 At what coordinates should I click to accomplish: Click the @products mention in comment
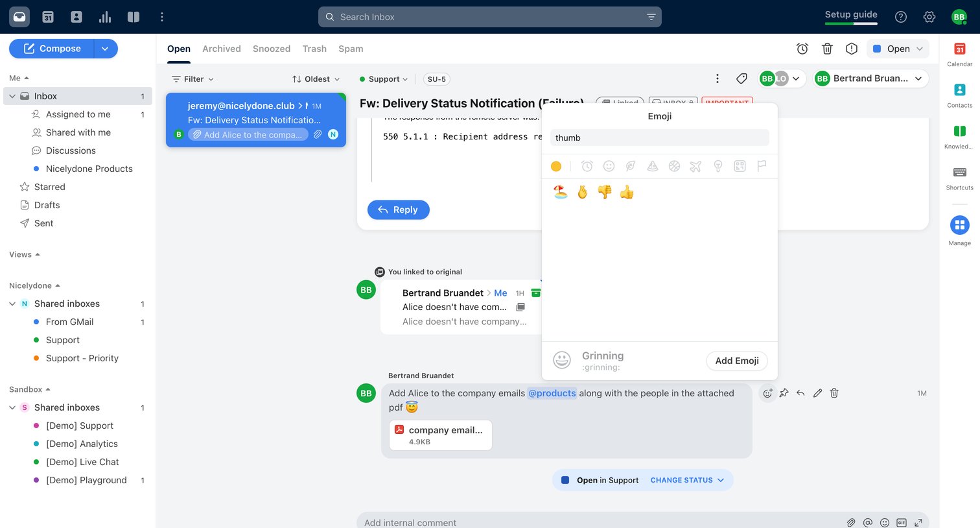(552, 393)
